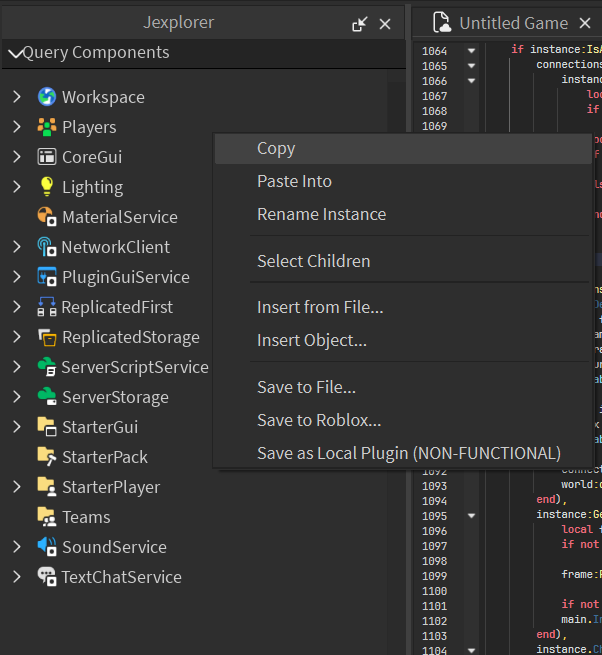Image resolution: width=602 pixels, height=655 pixels.
Task: Click the PluginGuiService plug icon
Action: pyautogui.click(x=47, y=277)
